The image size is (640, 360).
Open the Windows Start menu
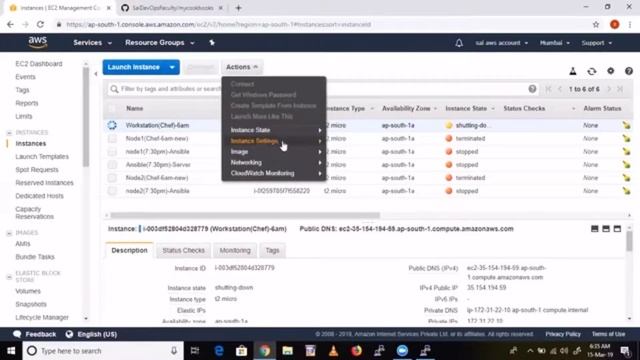click(x=11, y=351)
